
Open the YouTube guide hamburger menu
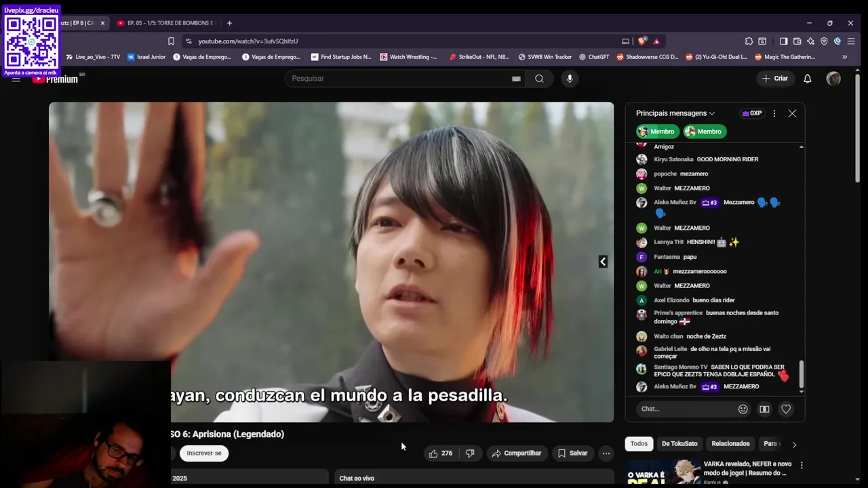coord(16,79)
